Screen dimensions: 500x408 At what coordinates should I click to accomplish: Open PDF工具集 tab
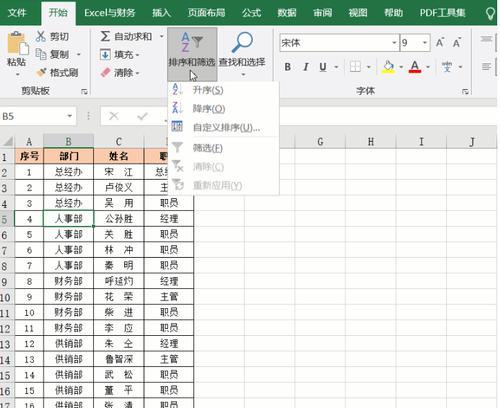[442, 13]
